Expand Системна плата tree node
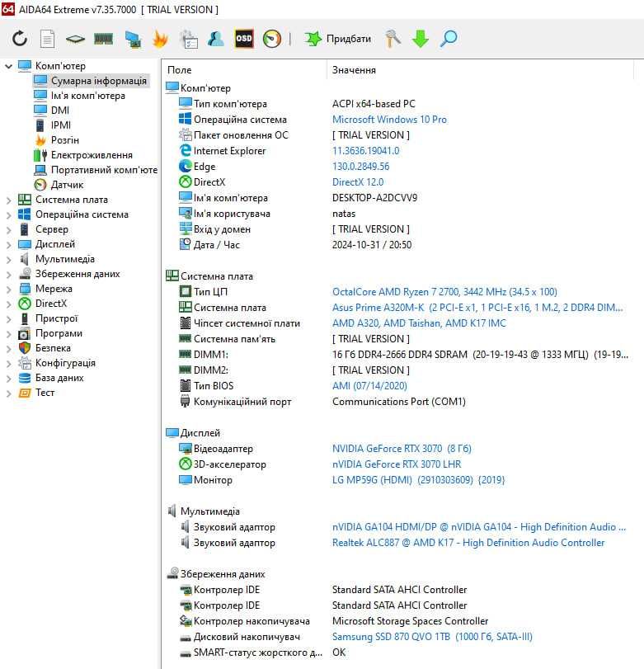The width and height of the screenshot is (644, 669). tap(8, 200)
